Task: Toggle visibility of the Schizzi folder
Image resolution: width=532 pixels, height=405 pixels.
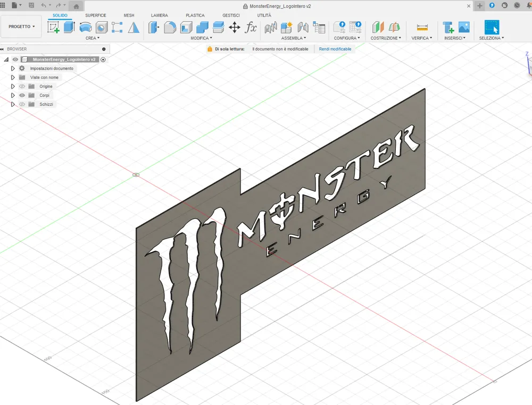Action: click(x=22, y=104)
